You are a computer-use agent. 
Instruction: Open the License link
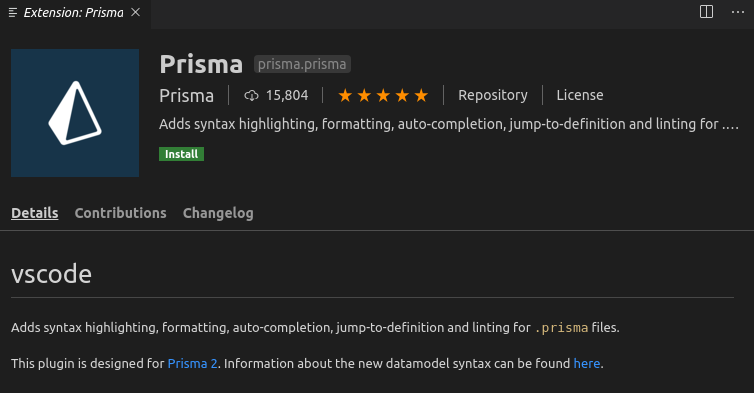pyautogui.click(x=579, y=95)
